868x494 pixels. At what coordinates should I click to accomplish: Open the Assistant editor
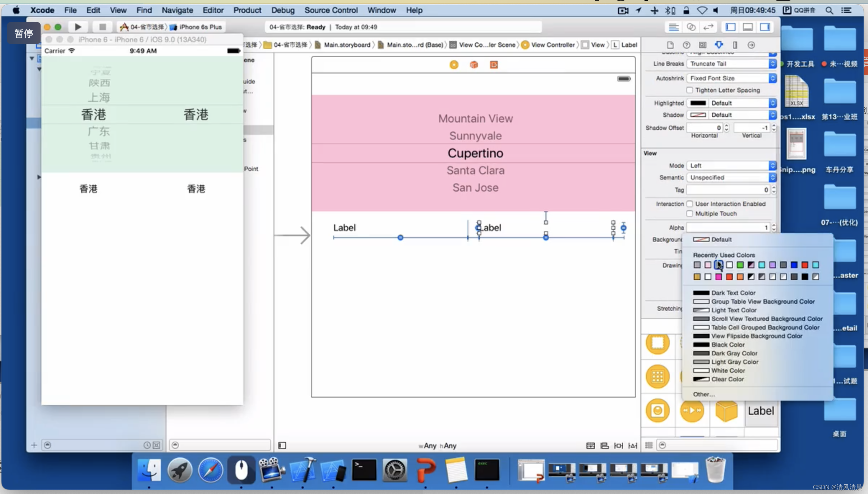point(691,27)
